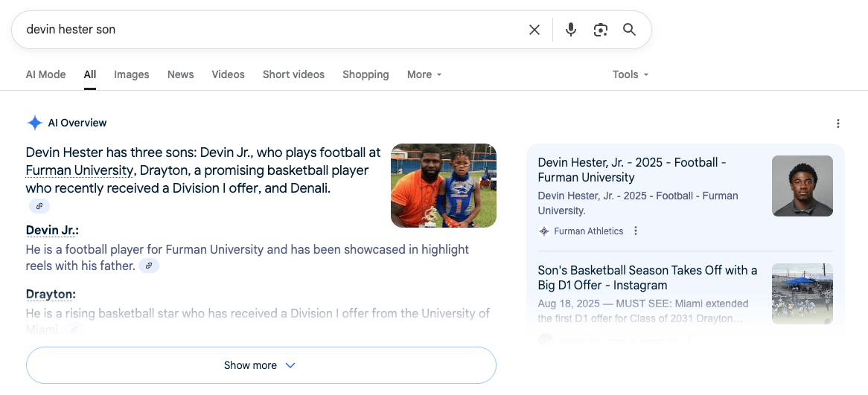This screenshot has height=395, width=868.
Task: Click the Drayton: heading link
Action: click(51, 294)
